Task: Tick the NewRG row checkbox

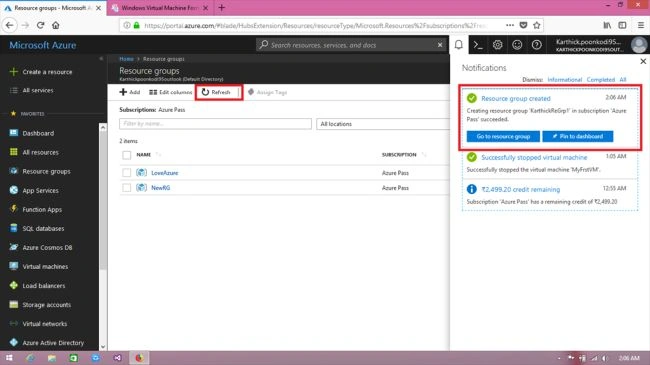Action: tap(126, 188)
